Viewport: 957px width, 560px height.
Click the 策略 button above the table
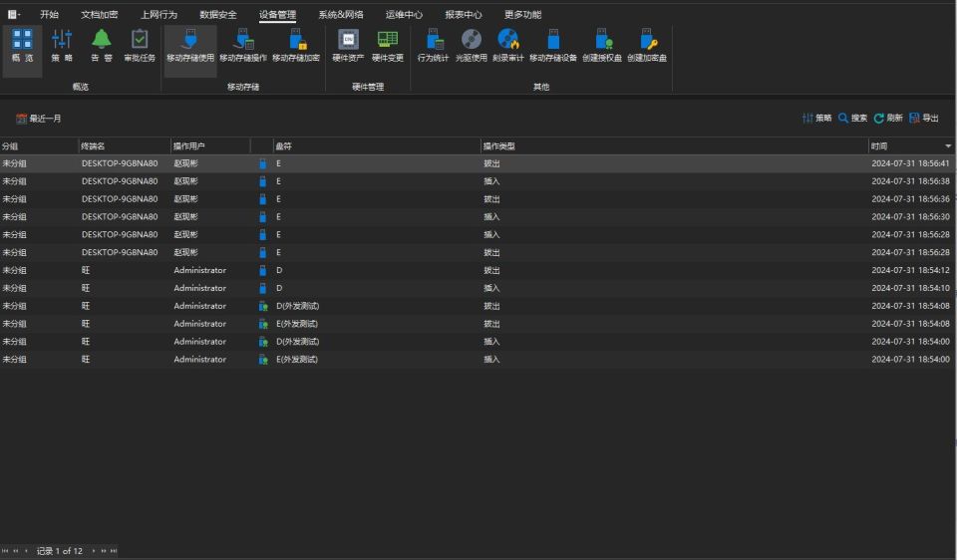(817, 119)
